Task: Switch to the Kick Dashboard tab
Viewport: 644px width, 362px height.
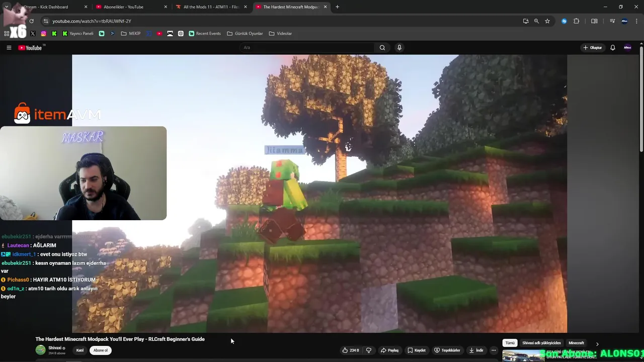Action: [x=48, y=7]
